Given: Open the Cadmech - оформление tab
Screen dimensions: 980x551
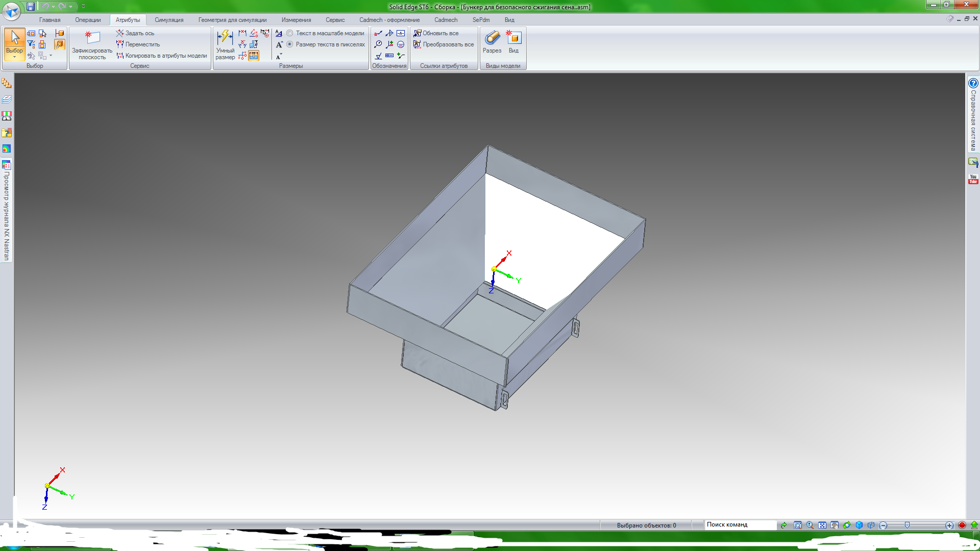Looking at the screenshot, I should (389, 20).
